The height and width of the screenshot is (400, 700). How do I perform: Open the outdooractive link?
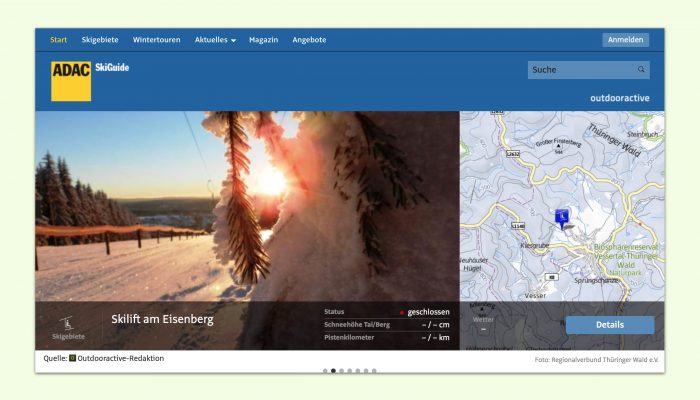[620, 98]
